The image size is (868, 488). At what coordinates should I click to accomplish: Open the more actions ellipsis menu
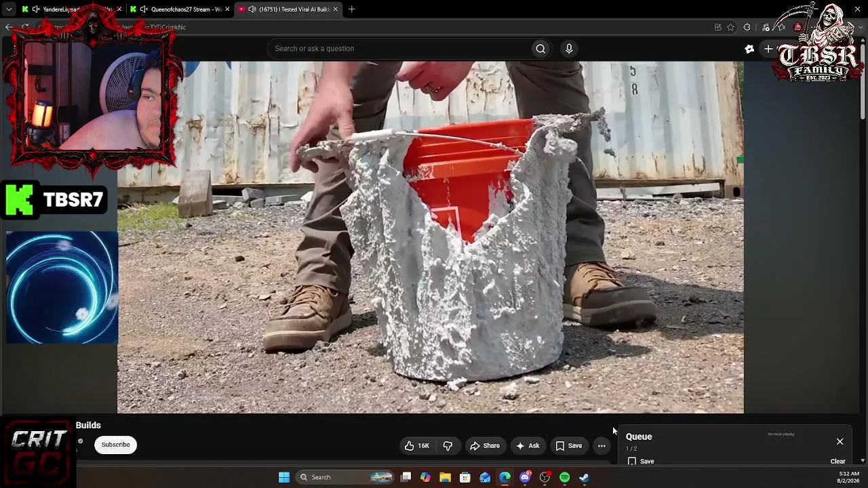click(601, 445)
